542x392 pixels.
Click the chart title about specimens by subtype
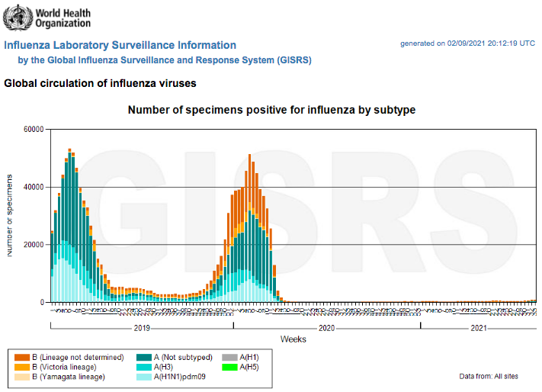coord(271,110)
